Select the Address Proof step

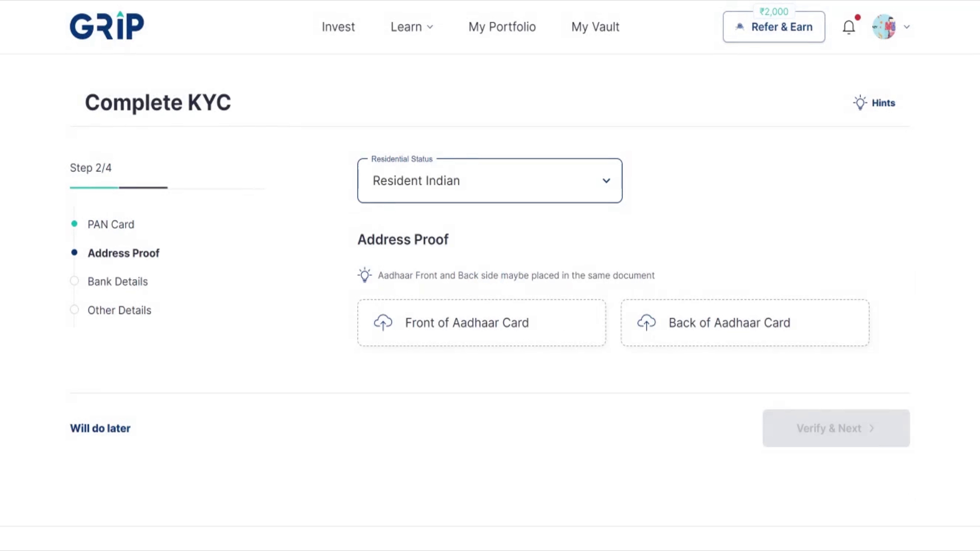[x=123, y=253]
